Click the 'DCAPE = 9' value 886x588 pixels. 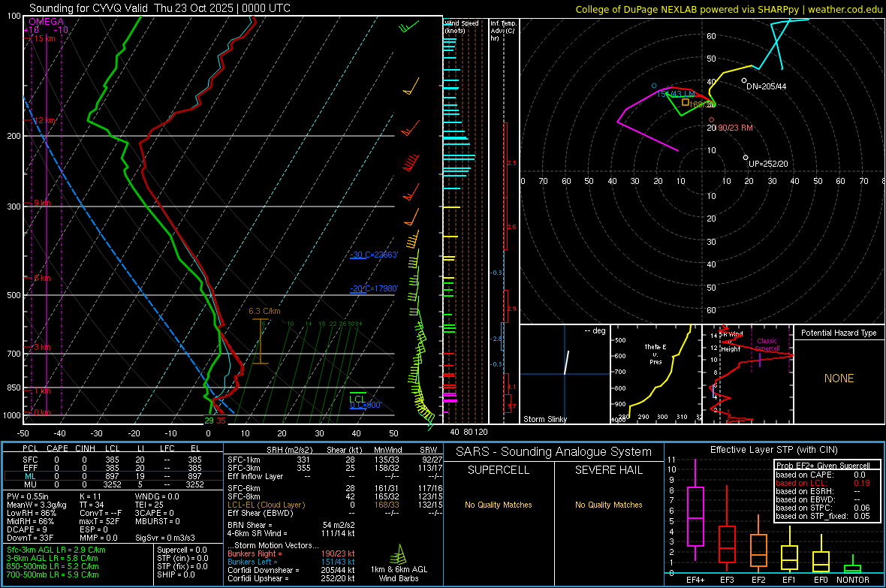[x=27, y=529]
